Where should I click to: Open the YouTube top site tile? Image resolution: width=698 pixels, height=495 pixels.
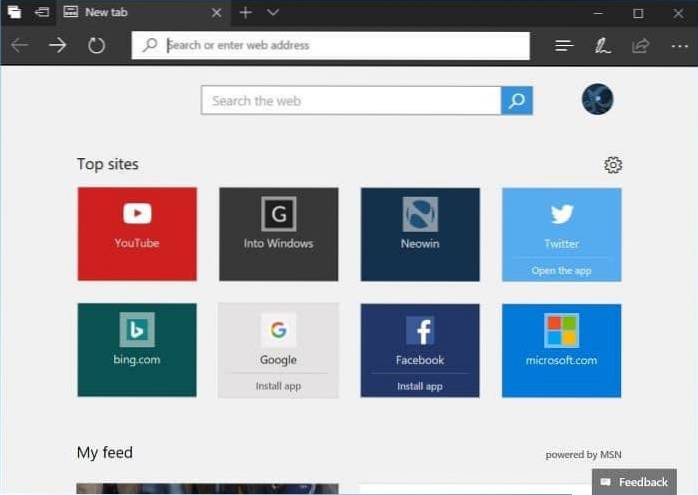pos(137,234)
